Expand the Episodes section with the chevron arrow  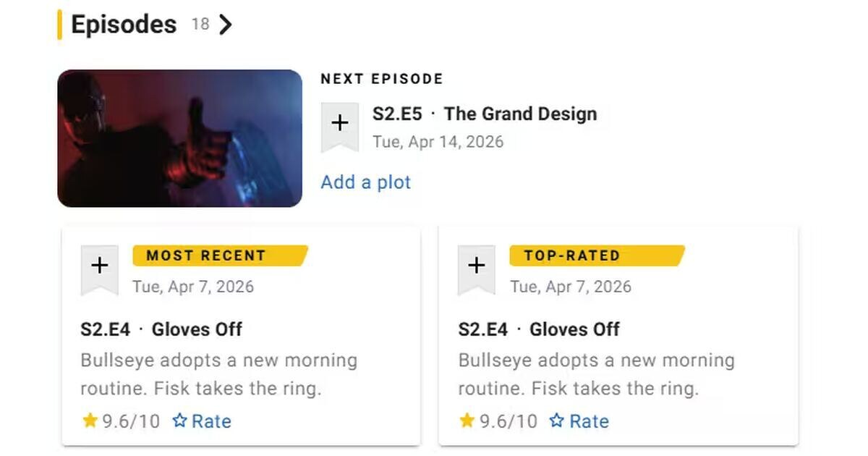pos(226,25)
